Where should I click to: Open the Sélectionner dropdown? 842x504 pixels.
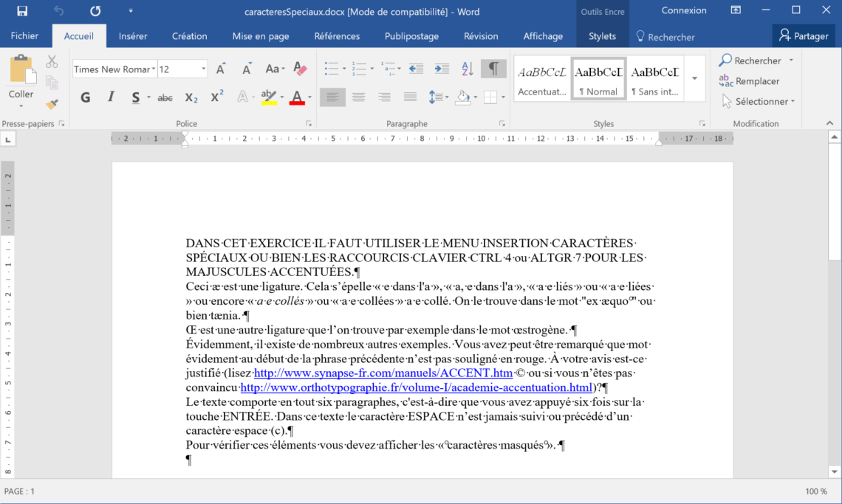pos(759,101)
